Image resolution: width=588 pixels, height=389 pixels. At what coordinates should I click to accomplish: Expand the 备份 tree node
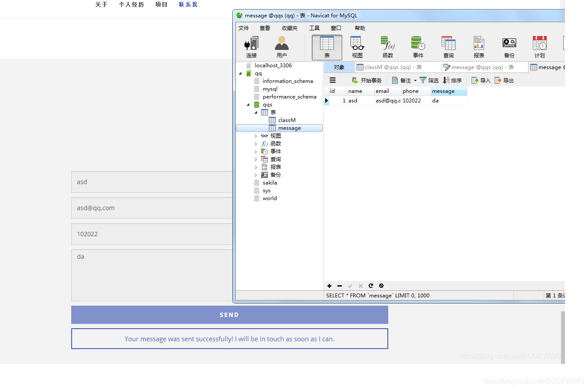(x=256, y=175)
